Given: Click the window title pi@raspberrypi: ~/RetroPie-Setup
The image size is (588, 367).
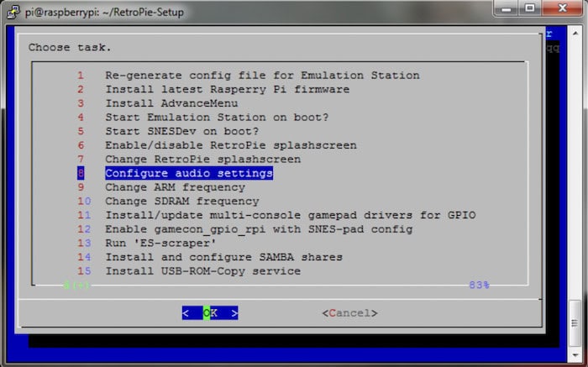Looking at the screenshot, I should (x=104, y=13).
